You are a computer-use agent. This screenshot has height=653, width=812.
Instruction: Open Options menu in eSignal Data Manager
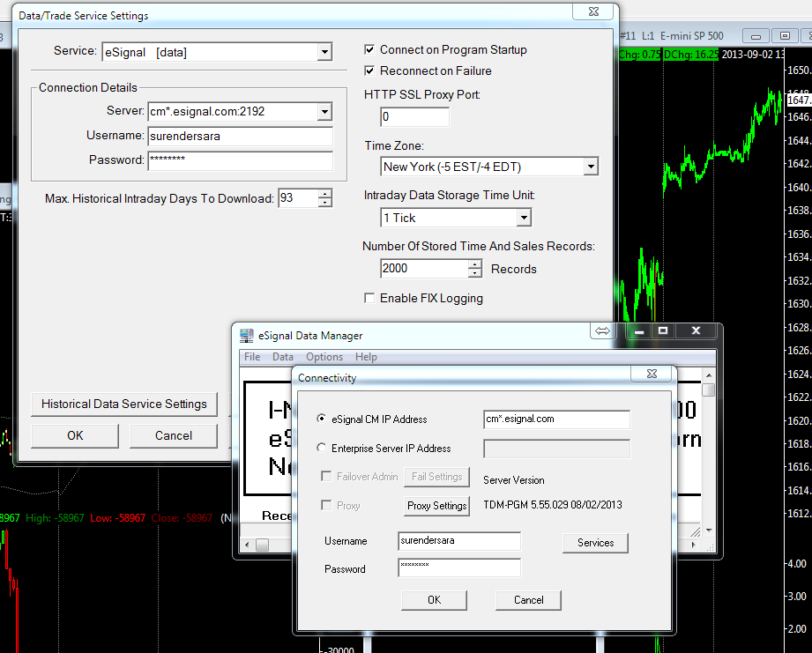(x=324, y=357)
